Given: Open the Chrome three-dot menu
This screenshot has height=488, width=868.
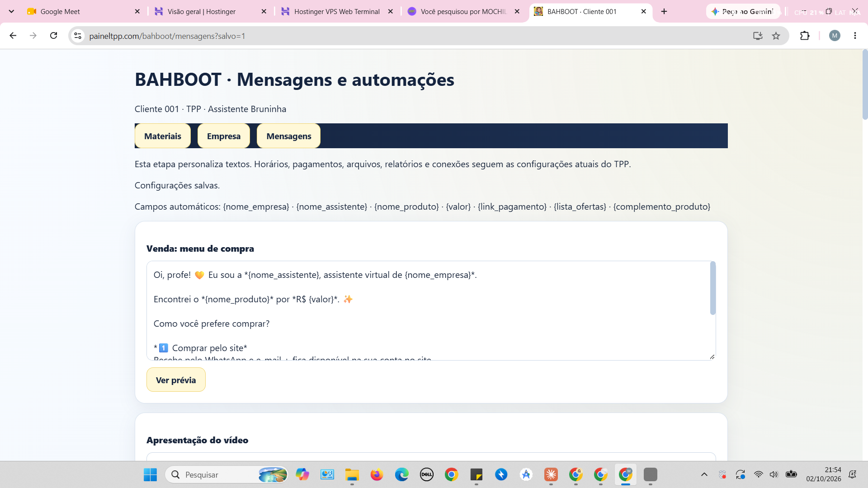Looking at the screenshot, I should (x=855, y=36).
